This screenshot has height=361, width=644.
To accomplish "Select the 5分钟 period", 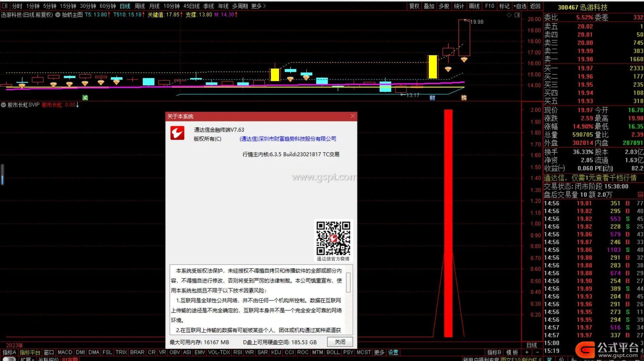I will [x=50, y=6].
